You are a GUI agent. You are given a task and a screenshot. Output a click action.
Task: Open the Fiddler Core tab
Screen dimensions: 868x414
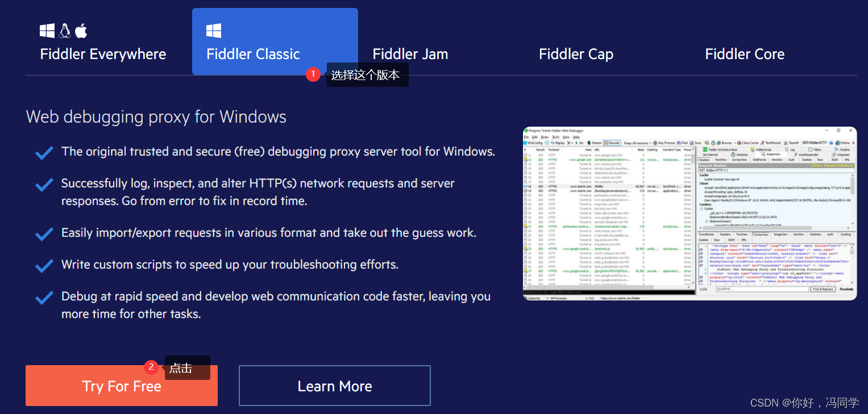tap(745, 55)
